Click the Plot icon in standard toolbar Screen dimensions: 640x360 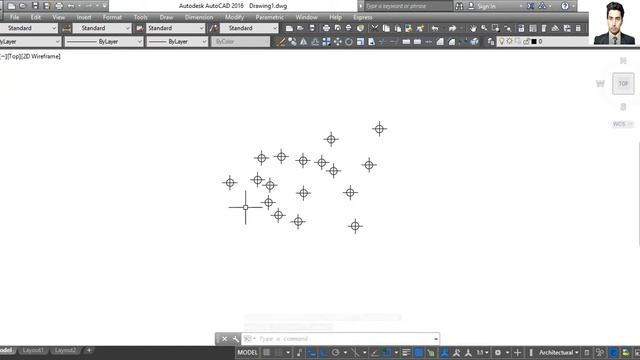point(326,28)
